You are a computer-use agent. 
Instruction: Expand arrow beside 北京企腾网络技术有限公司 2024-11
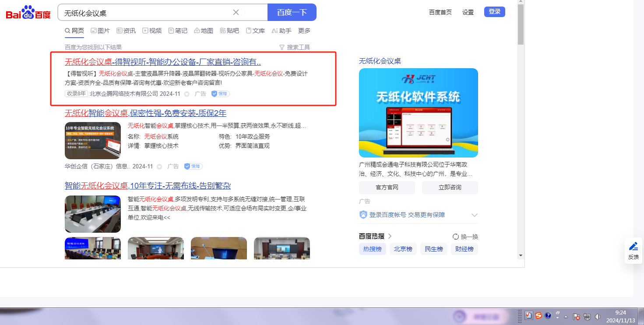[x=187, y=94]
